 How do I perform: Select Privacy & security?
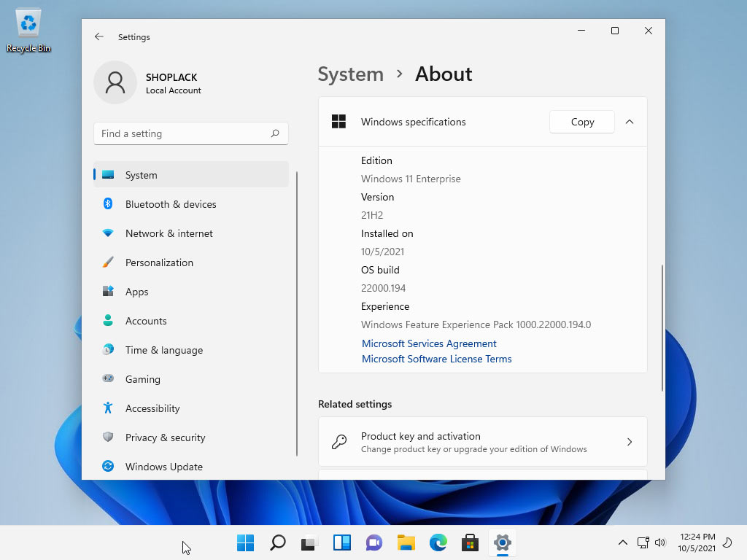point(191,437)
